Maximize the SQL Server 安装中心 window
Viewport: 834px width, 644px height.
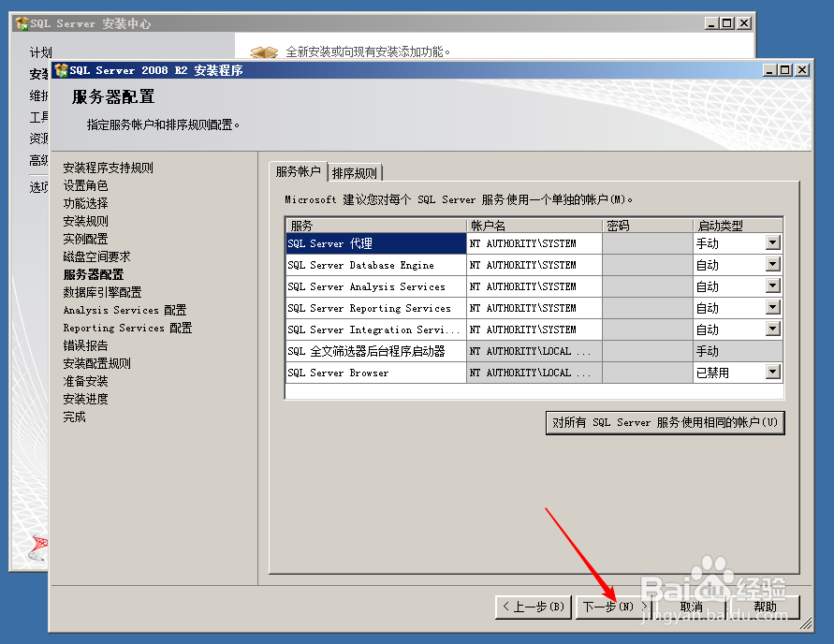pos(727,22)
